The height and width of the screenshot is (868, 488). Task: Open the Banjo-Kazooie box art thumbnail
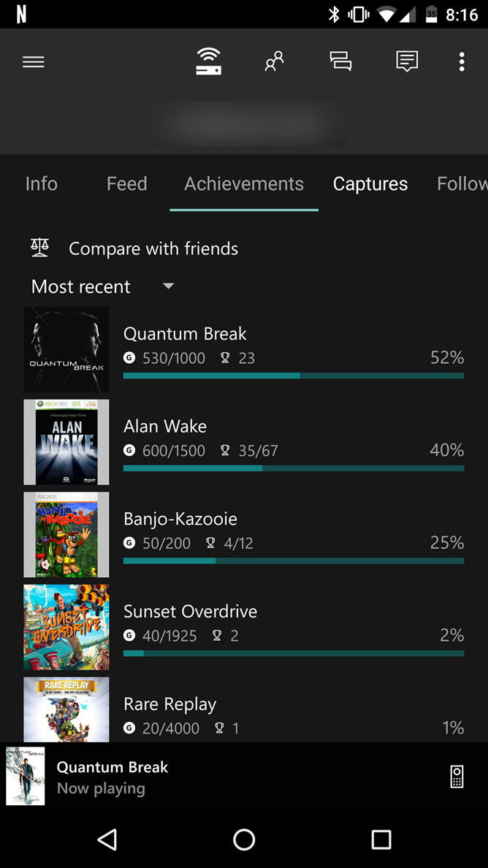pyautogui.click(x=66, y=535)
